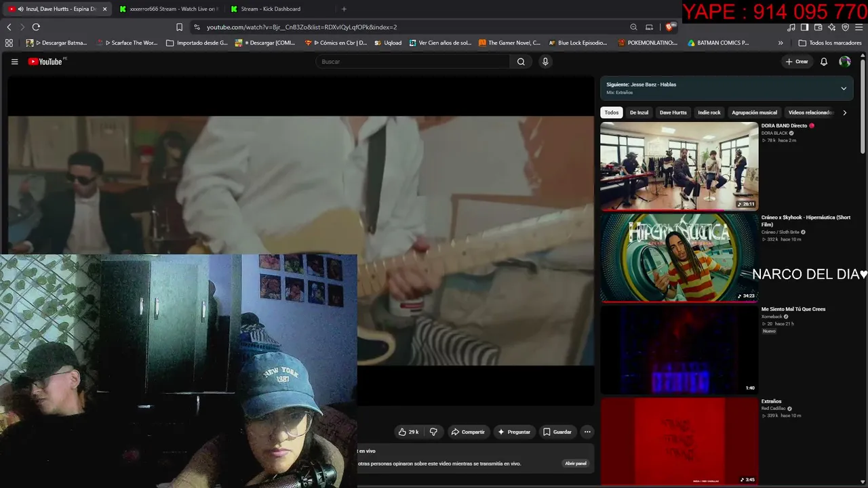Open the 'BATMAN COMICS P...' bookmark
868x488 pixels.
pos(718,43)
